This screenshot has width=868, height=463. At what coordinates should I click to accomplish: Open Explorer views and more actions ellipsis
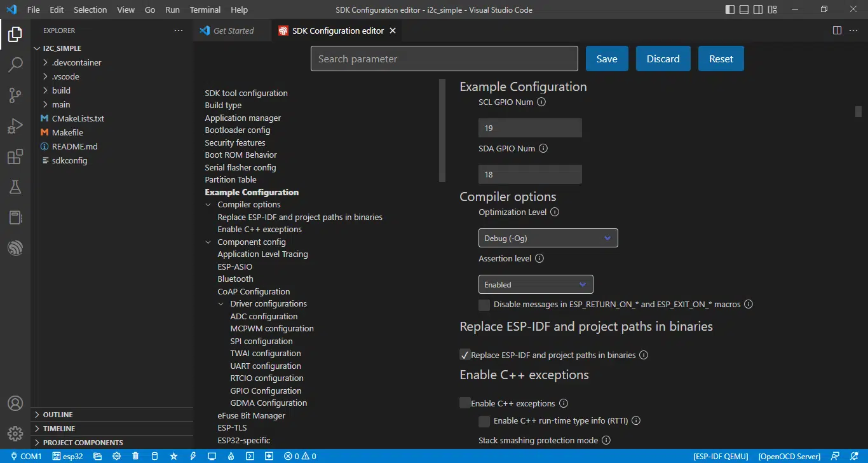click(178, 31)
